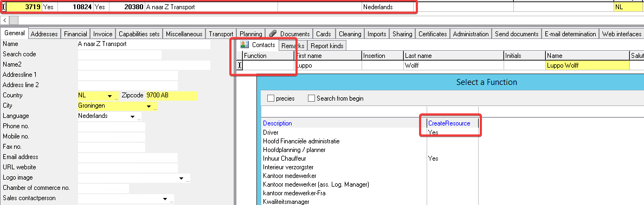Viewport: 644px width, 205px height.
Task: Enable the precies checkbox
Action: point(271,98)
